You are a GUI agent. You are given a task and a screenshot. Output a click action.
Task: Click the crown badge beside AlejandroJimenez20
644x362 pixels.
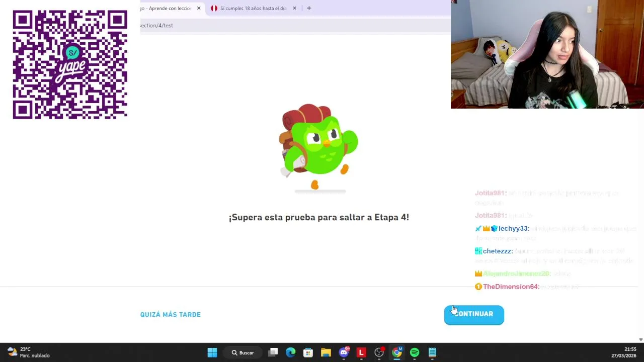tap(478, 274)
